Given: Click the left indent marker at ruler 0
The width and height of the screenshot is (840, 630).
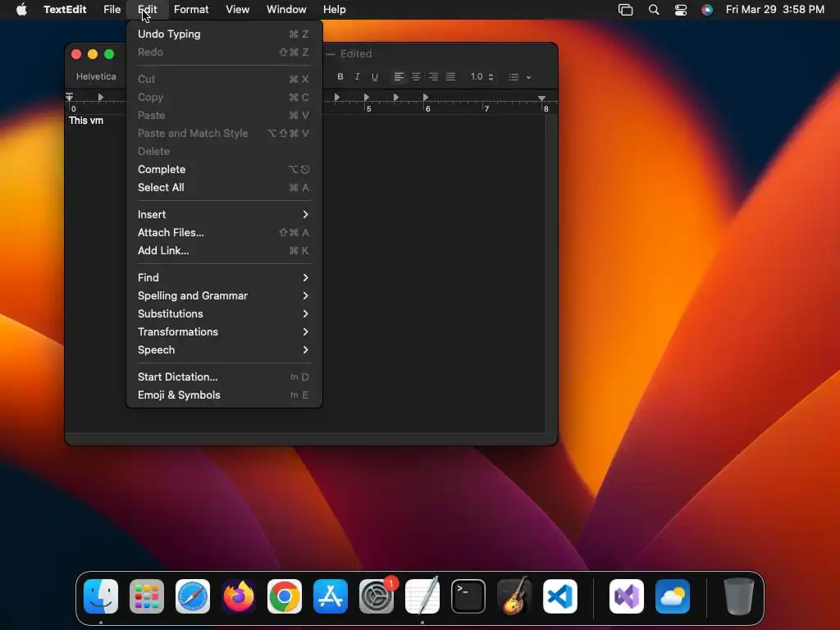Looking at the screenshot, I should pos(70,97).
